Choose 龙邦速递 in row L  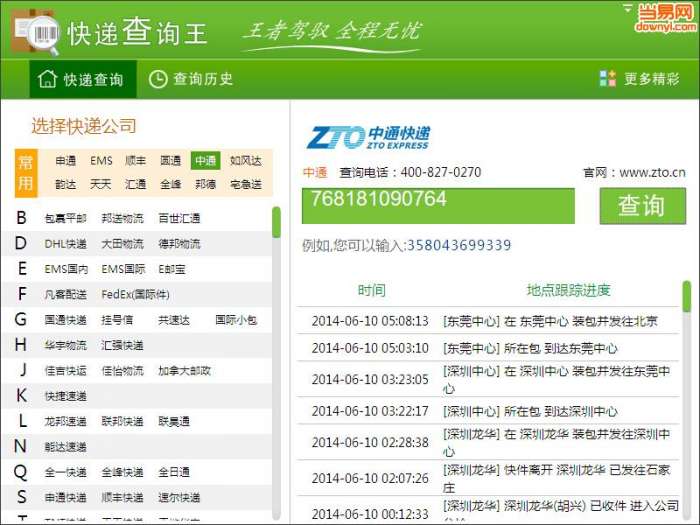(66, 421)
